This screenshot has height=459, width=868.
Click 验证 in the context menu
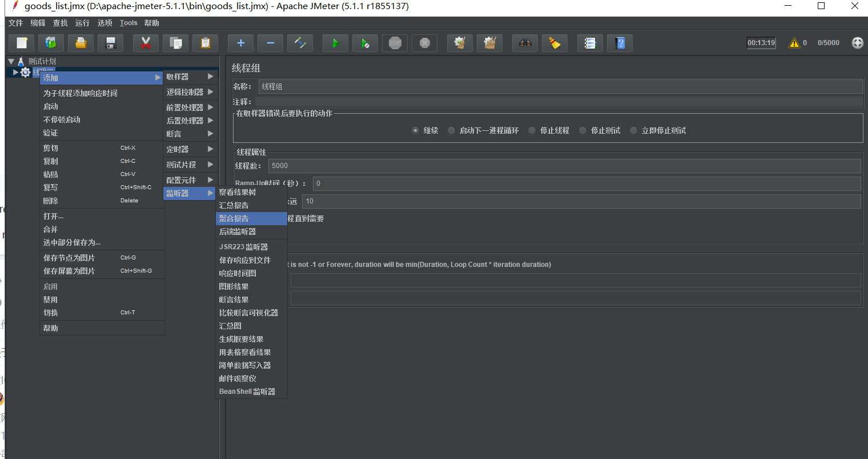(x=102, y=133)
